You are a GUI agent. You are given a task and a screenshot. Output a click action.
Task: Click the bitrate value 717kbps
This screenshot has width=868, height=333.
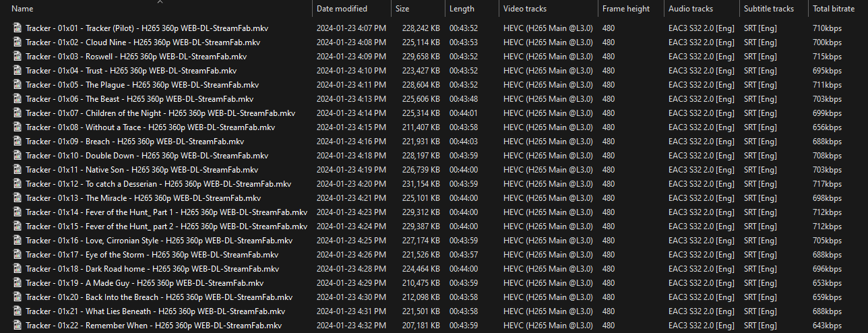(828, 184)
